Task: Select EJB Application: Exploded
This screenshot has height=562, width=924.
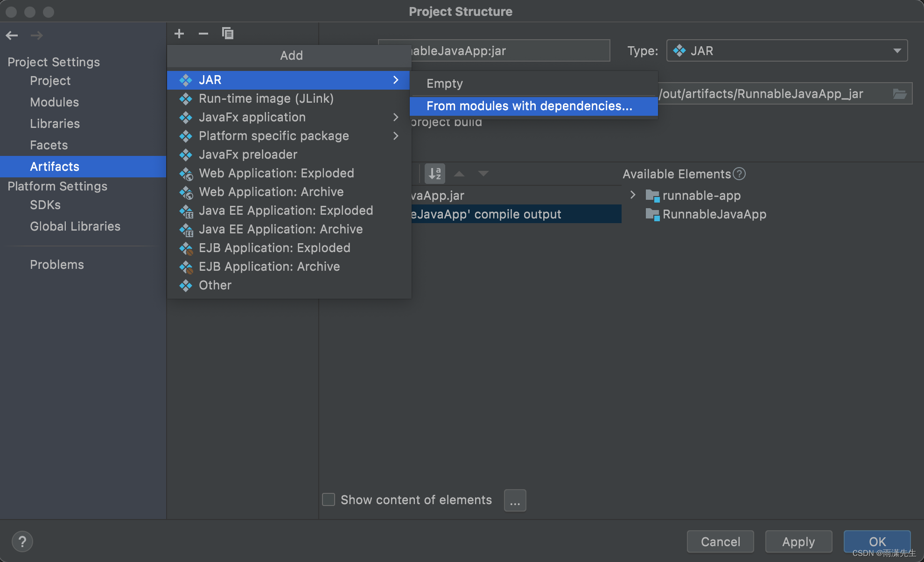Action: point(288,248)
